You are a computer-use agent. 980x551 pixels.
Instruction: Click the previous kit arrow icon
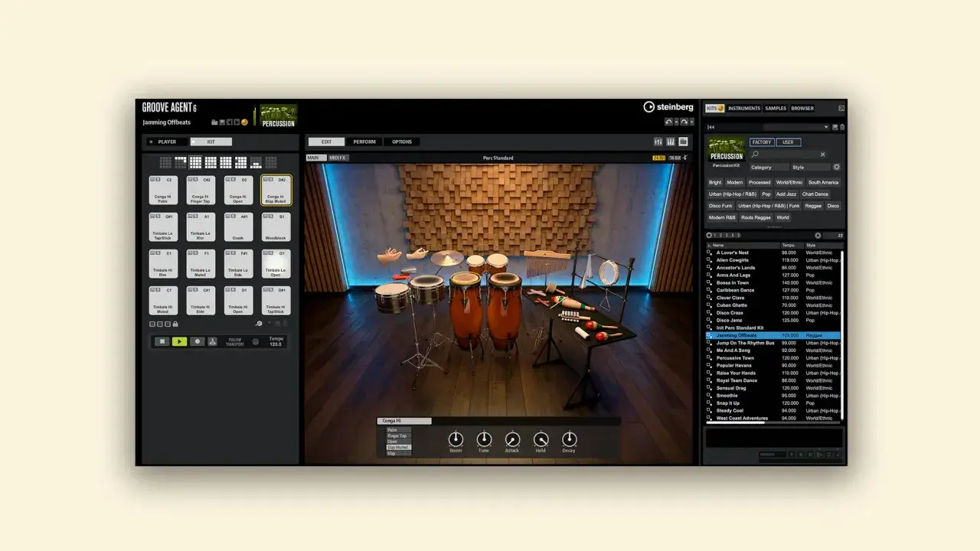(x=229, y=122)
